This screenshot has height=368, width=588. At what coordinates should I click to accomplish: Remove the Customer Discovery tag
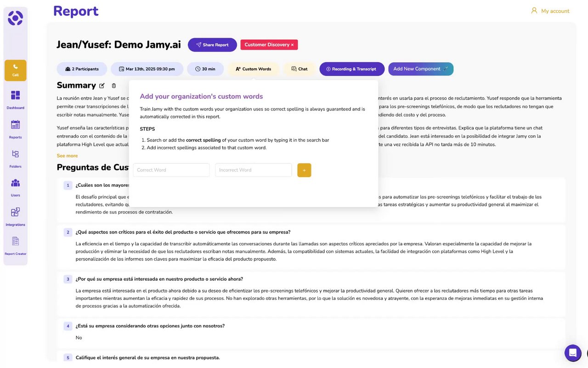[x=292, y=45]
